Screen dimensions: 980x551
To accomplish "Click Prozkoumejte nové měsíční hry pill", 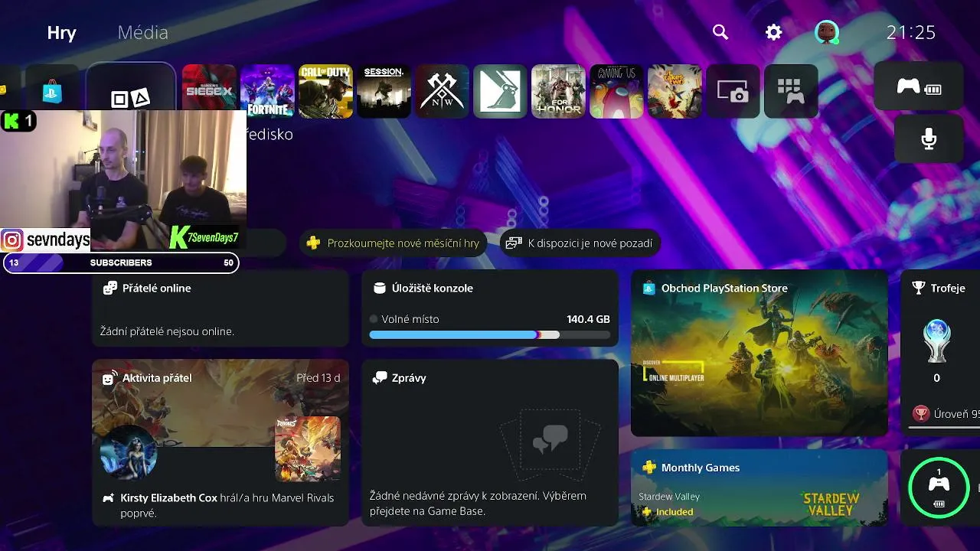I will coord(393,243).
